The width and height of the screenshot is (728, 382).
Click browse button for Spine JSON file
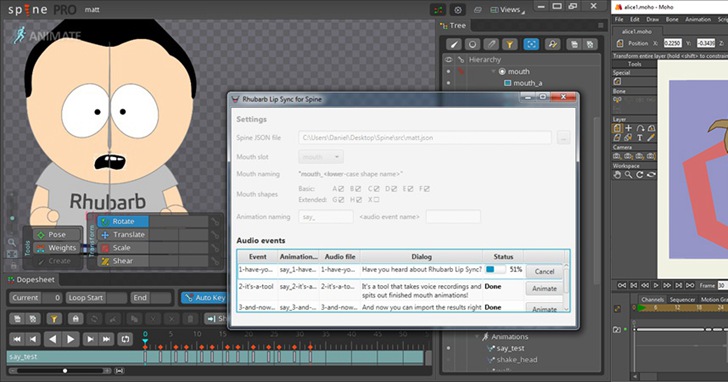[563, 138]
